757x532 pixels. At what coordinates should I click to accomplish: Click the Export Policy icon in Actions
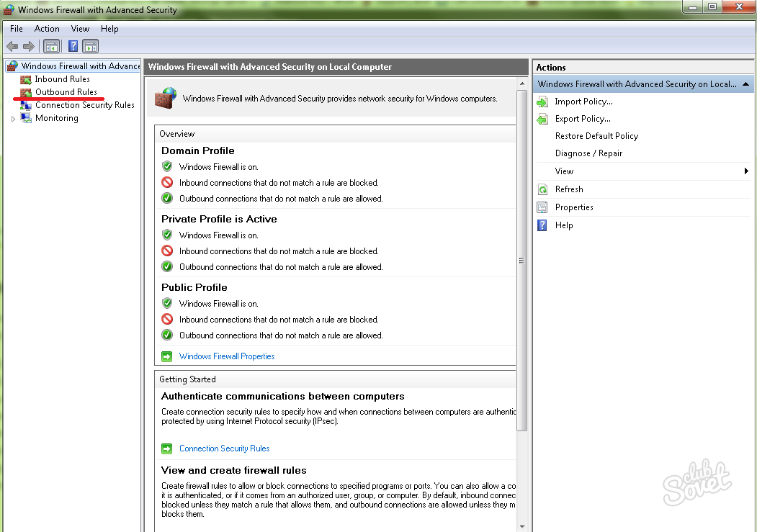[542, 120]
